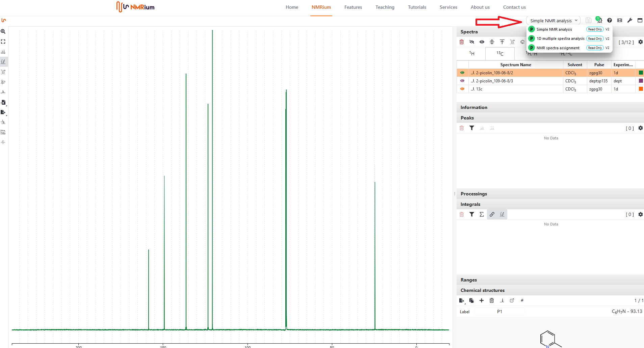
Task: Click the full-screen fit icon in left toolbar
Action: pos(3,42)
